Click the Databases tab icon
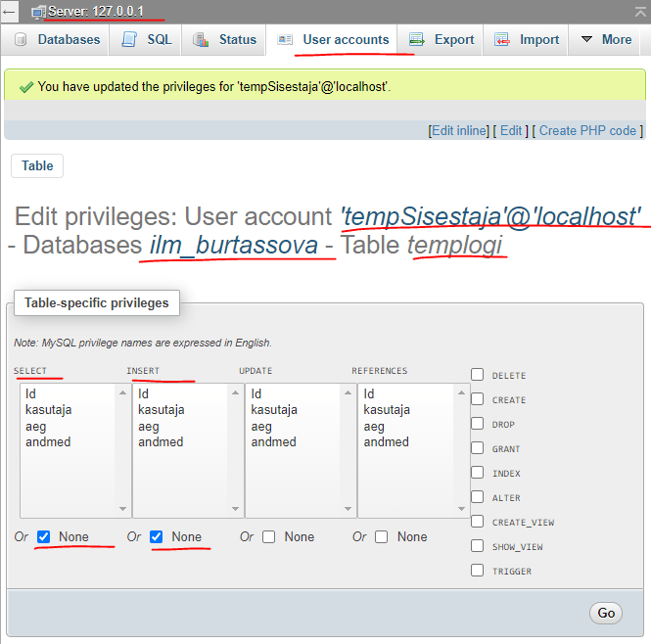The height and width of the screenshot is (644, 651). [x=21, y=40]
